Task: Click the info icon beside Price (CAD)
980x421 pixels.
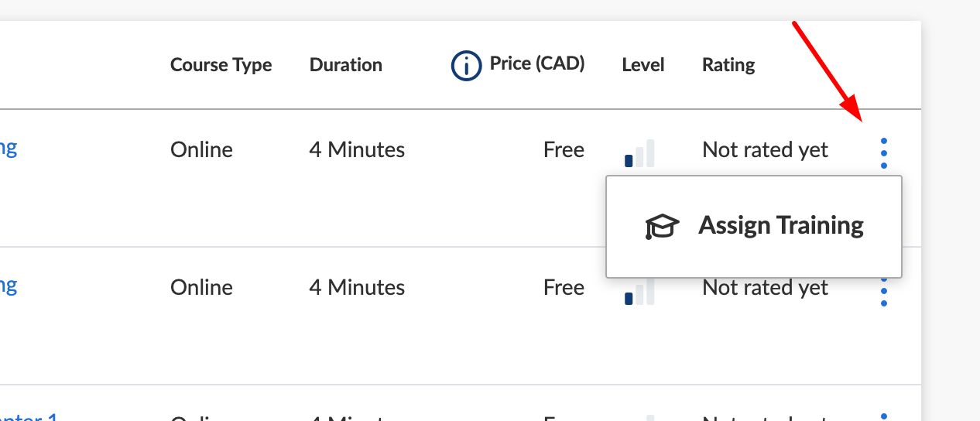Action: coord(466,67)
